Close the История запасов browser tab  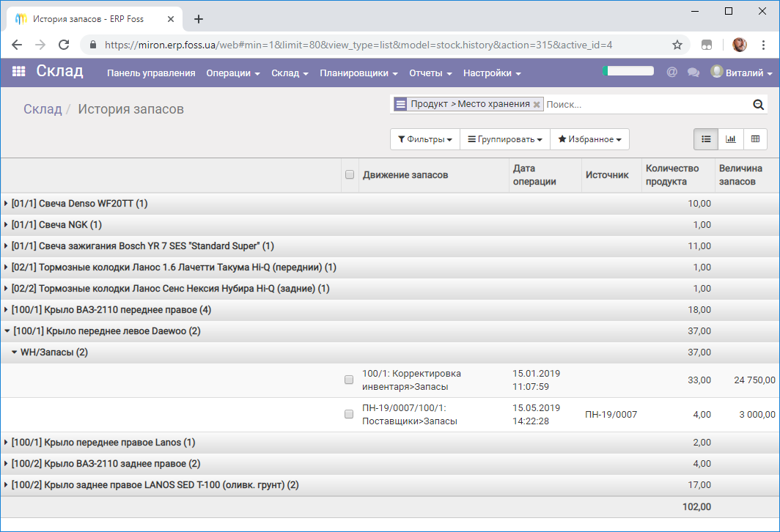[171, 19]
